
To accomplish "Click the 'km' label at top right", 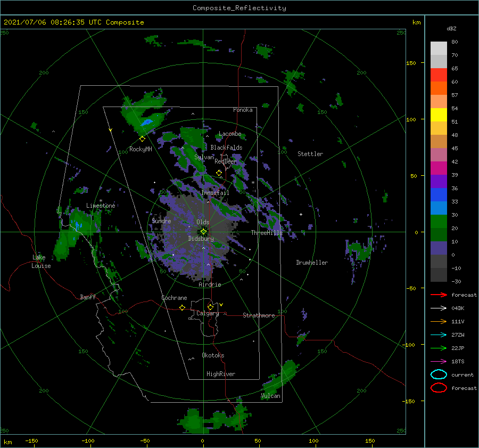I will click(416, 22).
